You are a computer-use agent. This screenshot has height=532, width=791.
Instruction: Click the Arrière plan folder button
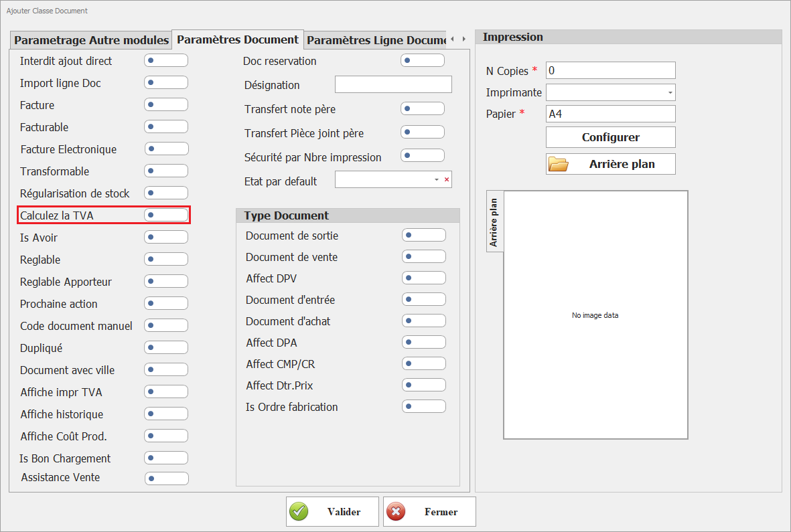pyautogui.click(x=610, y=164)
